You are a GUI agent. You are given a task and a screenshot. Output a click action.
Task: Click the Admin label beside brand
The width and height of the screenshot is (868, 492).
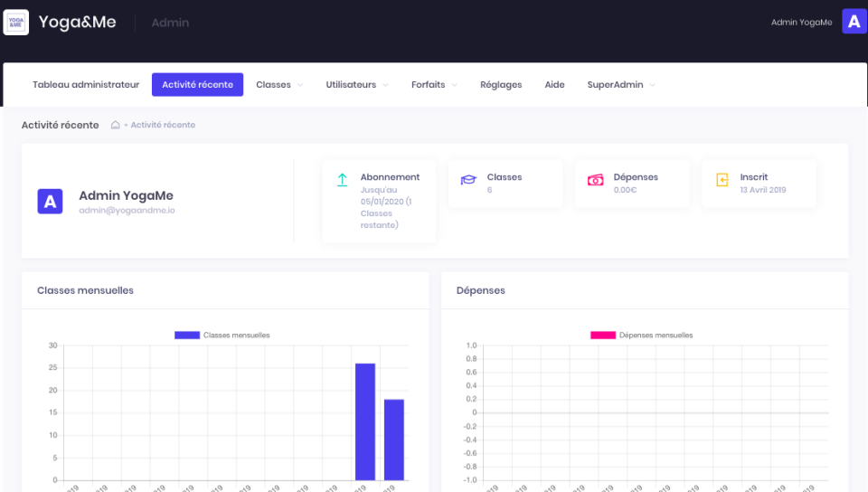171,23
